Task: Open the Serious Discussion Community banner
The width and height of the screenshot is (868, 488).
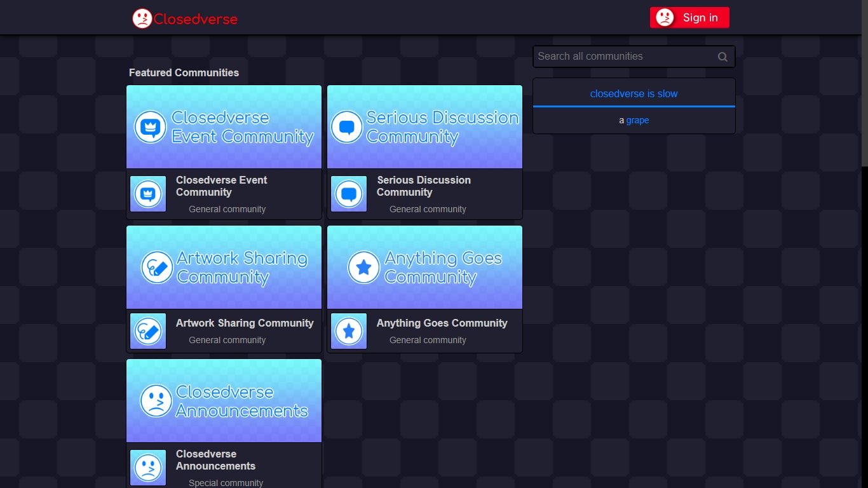Action: pyautogui.click(x=424, y=127)
